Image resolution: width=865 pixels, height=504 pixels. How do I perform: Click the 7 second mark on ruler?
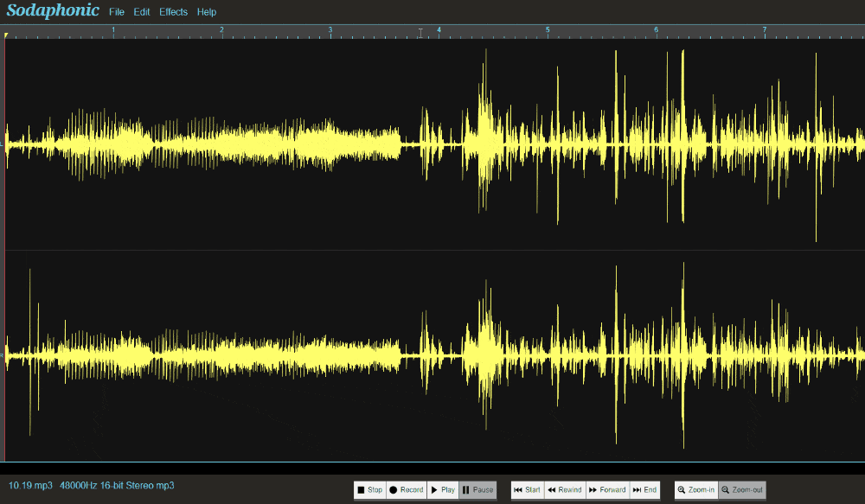765,31
